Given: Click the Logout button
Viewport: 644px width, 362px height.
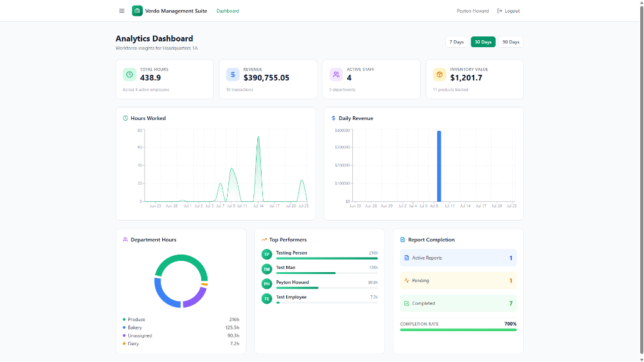Looking at the screenshot, I should [508, 11].
